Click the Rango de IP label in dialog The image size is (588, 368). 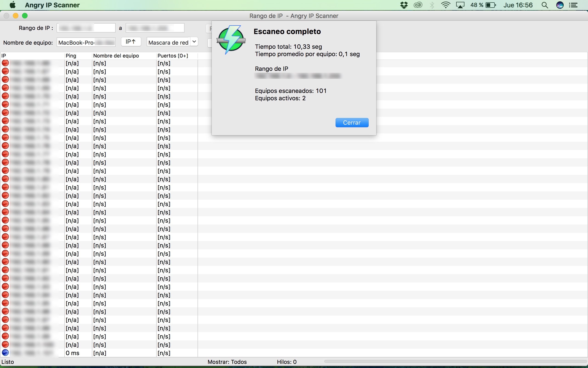click(x=271, y=69)
